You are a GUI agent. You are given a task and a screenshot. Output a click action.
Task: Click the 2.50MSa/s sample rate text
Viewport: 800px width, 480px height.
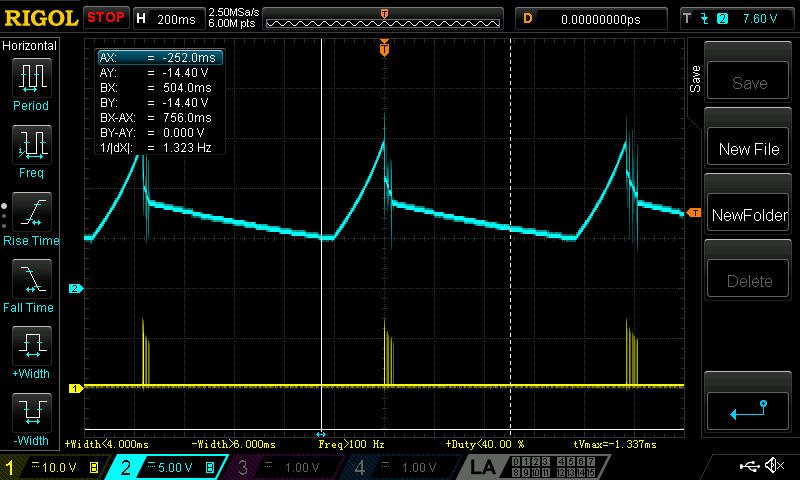pos(234,12)
